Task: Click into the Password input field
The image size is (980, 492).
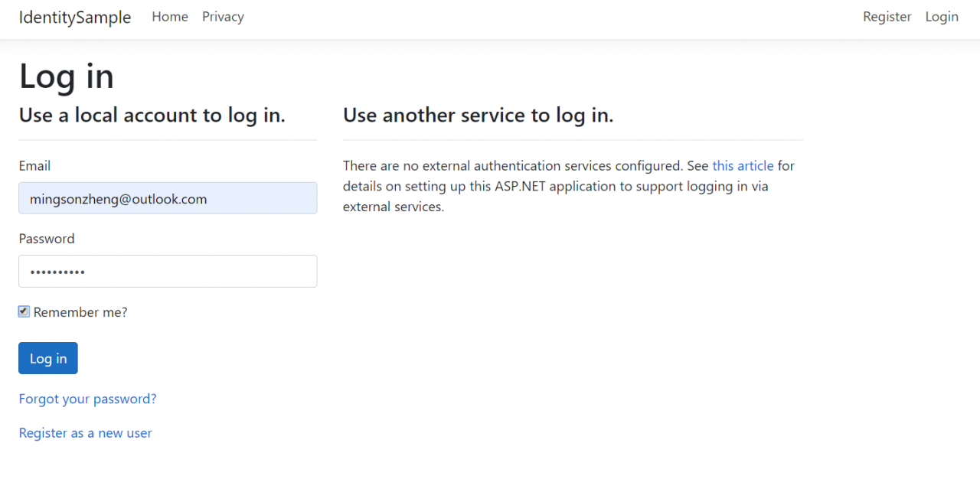Action: pyautogui.click(x=168, y=272)
